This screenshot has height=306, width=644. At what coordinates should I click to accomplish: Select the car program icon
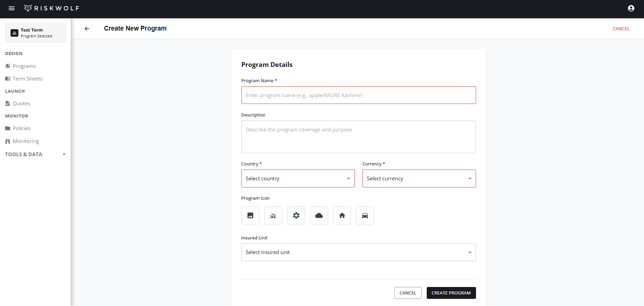click(365, 215)
